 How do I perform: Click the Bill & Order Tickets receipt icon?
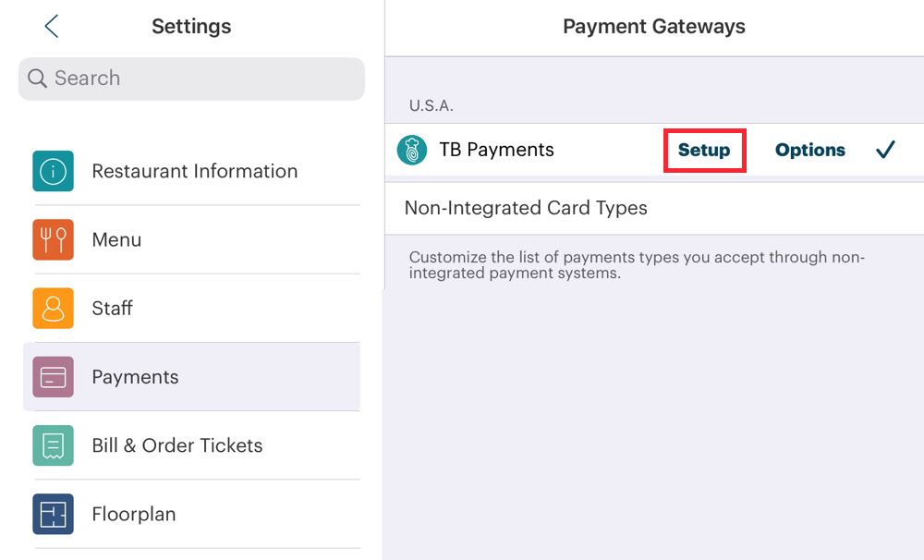(x=53, y=445)
